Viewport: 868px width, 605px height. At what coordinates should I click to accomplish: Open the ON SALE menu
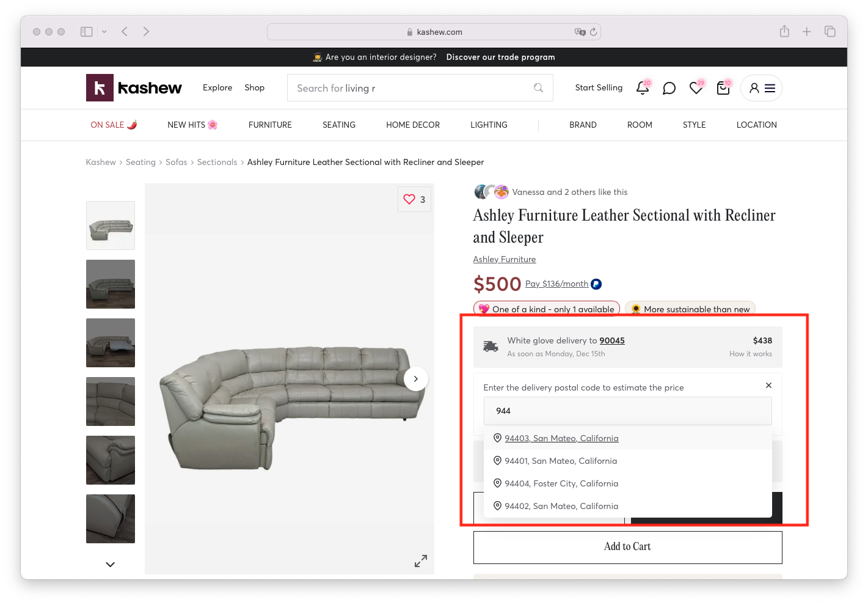[114, 125]
